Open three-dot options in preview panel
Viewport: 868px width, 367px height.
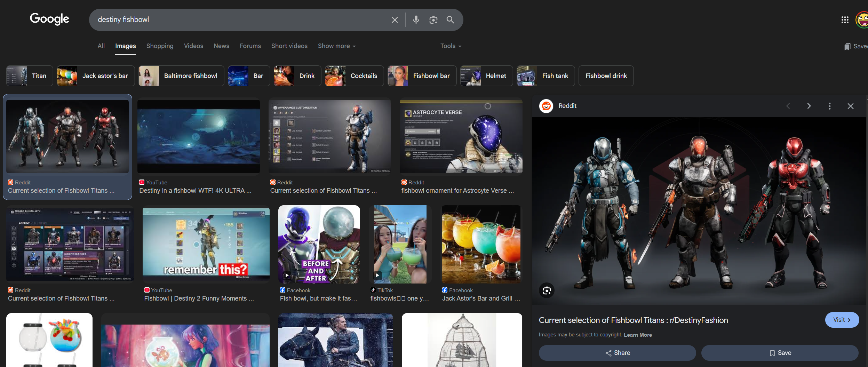pyautogui.click(x=830, y=106)
